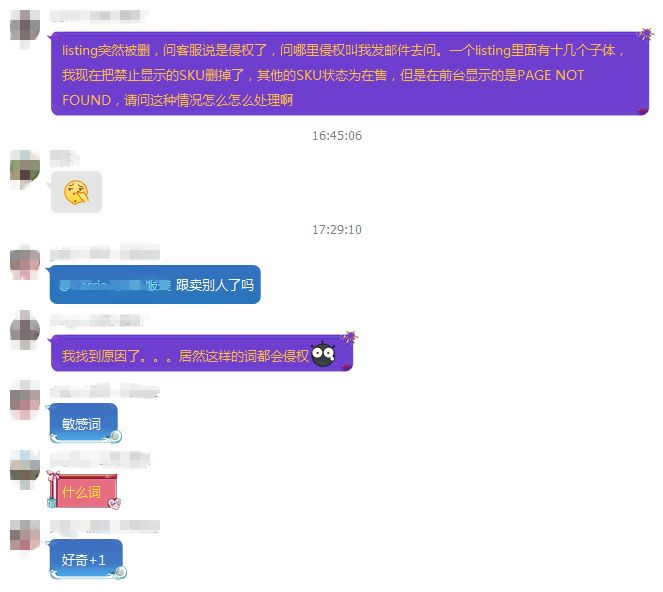Click the blurred @mention in blue bubble
663x592 pixels.
(x=115, y=285)
